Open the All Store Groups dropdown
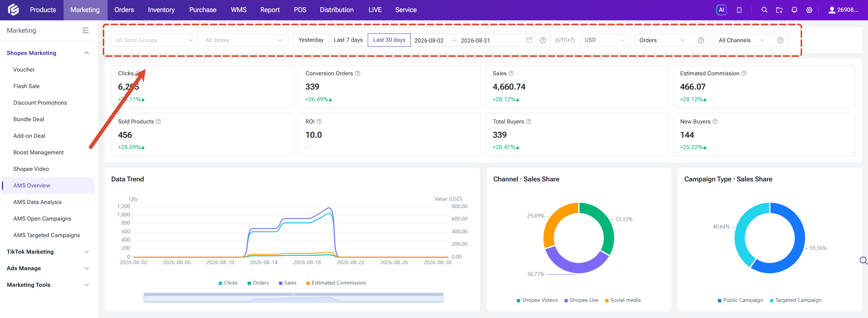The width and height of the screenshot is (868, 318). coord(154,40)
